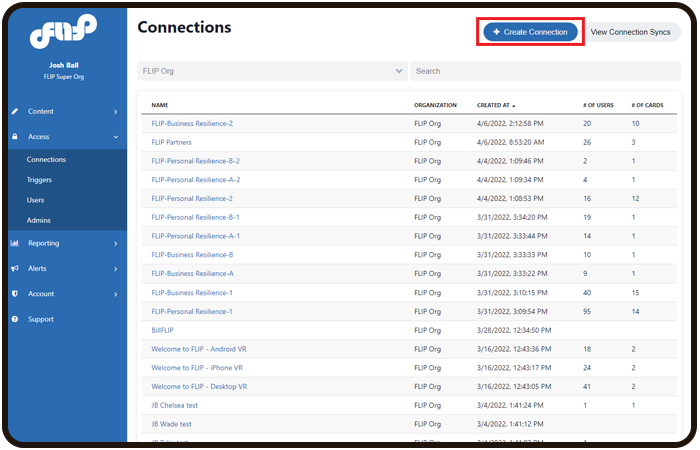This screenshot has width=700, height=450.
Task: Open the FLIP-Personal Resilience-2 connection
Action: click(x=192, y=198)
